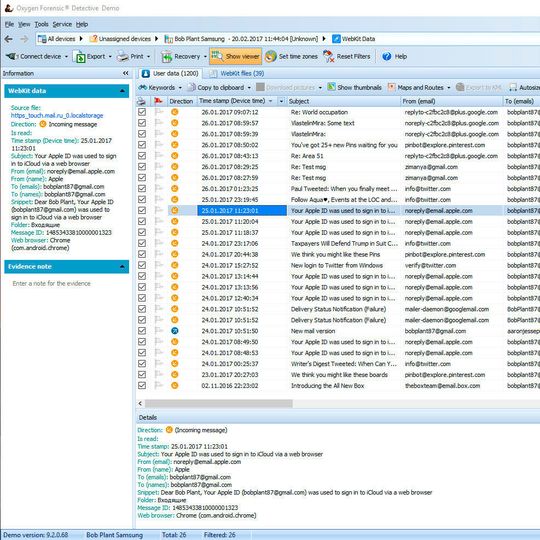Click the Connect device toolbar button
This screenshot has width=540, height=540.
[x=34, y=56]
